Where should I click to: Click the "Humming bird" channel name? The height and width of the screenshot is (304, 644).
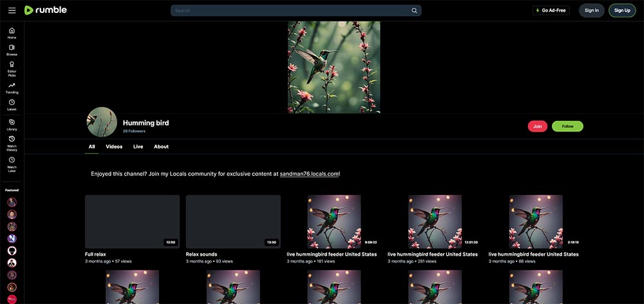146,123
